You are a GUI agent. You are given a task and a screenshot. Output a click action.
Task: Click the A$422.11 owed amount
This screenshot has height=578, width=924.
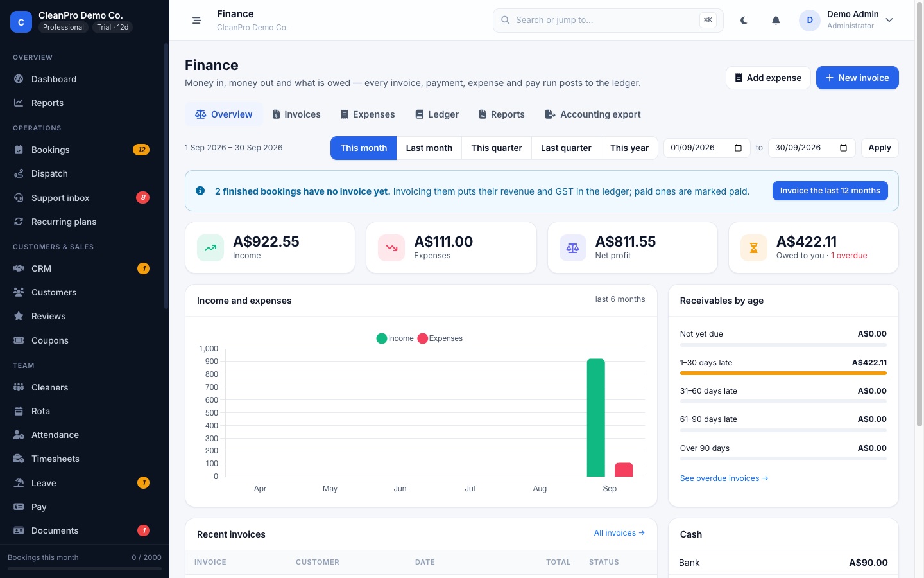pos(807,241)
